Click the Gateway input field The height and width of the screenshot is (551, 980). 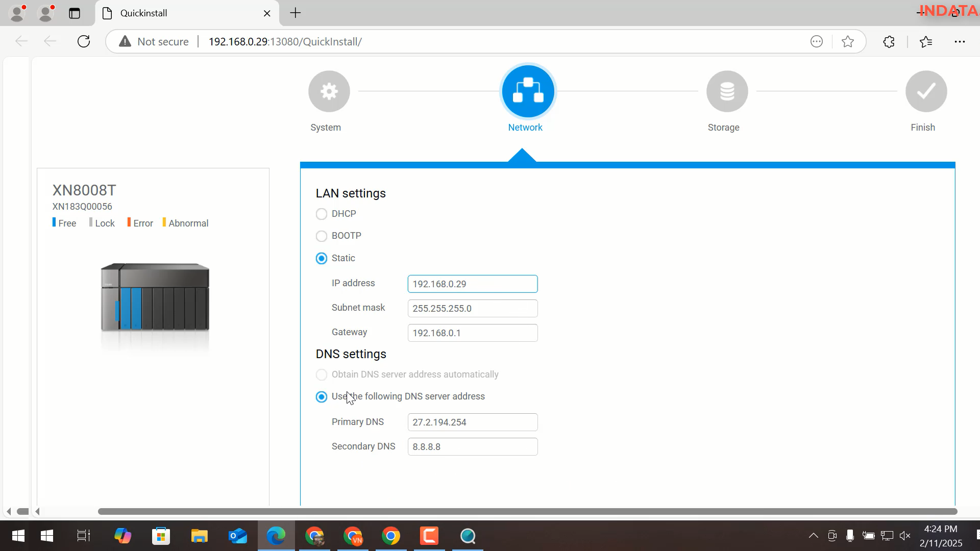(x=473, y=333)
